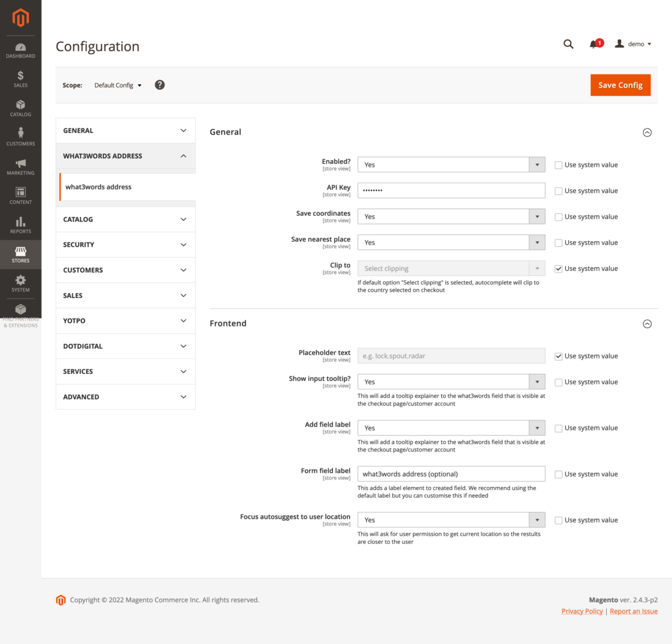Open the Show input tooltip? dropdown

451,382
